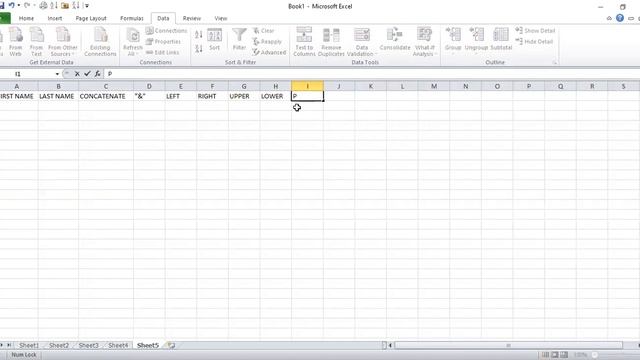Sort Z to A descending icon
Image resolution: width=640 pixels, height=360 pixels.
click(199, 49)
